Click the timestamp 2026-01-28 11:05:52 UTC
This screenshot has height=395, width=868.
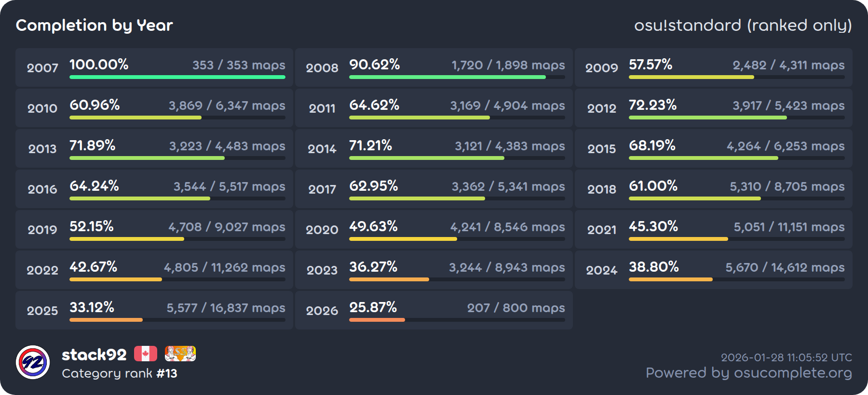coord(786,357)
